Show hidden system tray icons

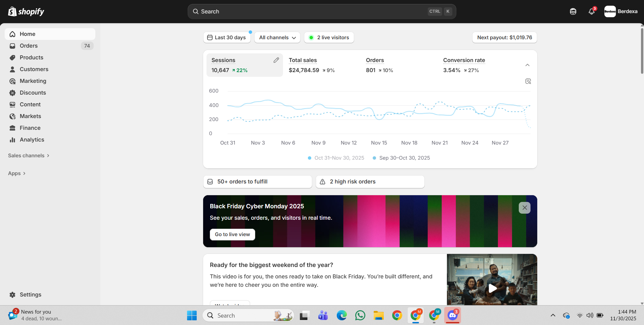click(553, 315)
